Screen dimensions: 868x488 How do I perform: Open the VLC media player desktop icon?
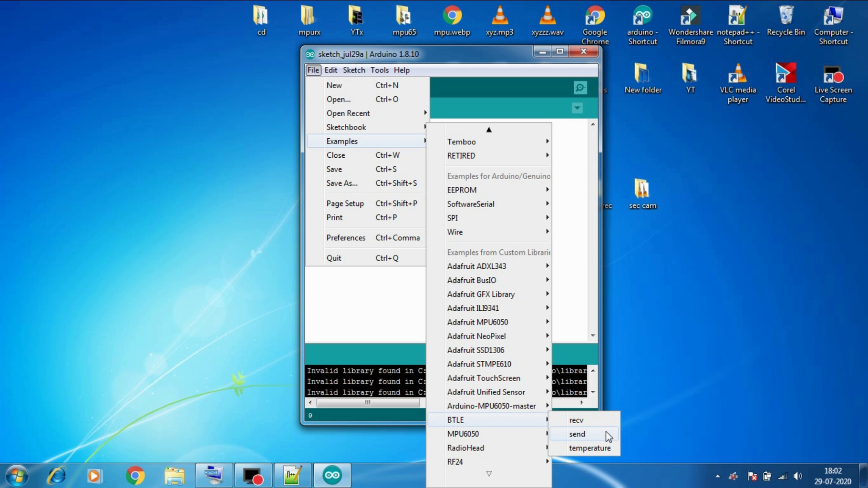[737, 83]
